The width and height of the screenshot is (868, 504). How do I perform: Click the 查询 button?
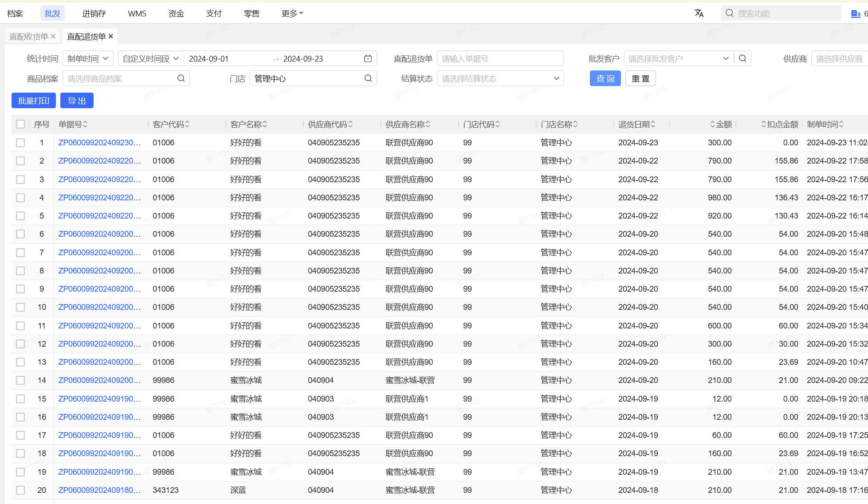pyautogui.click(x=605, y=78)
